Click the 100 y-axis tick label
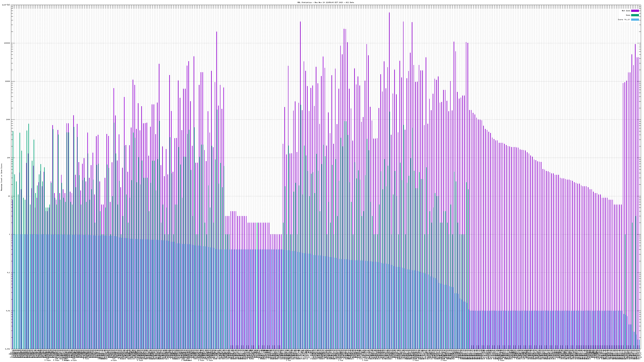This screenshot has width=644, height=362. click(x=9, y=158)
